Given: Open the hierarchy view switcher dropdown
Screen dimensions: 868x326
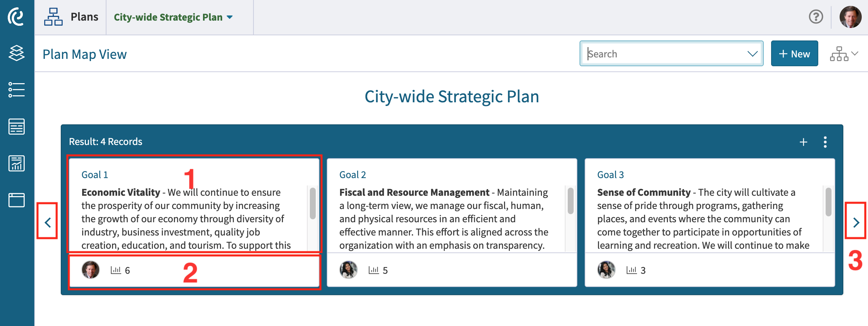Looking at the screenshot, I should coord(844,54).
